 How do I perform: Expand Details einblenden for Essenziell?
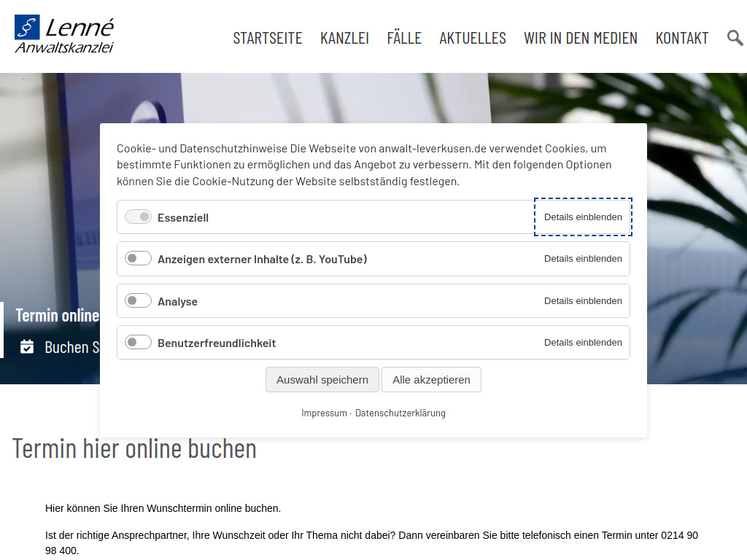(x=583, y=217)
